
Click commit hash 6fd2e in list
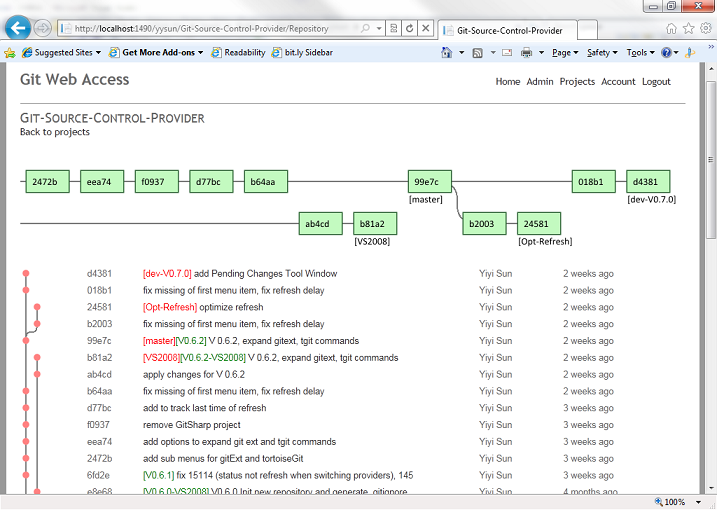(98, 475)
